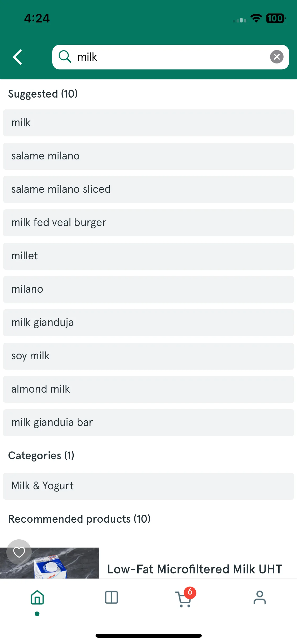Select the "almond milk" suggestion

(x=148, y=389)
